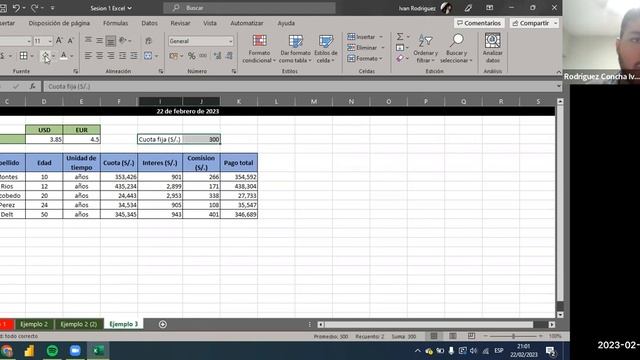Open the font size dropdown

pos(50,41)
